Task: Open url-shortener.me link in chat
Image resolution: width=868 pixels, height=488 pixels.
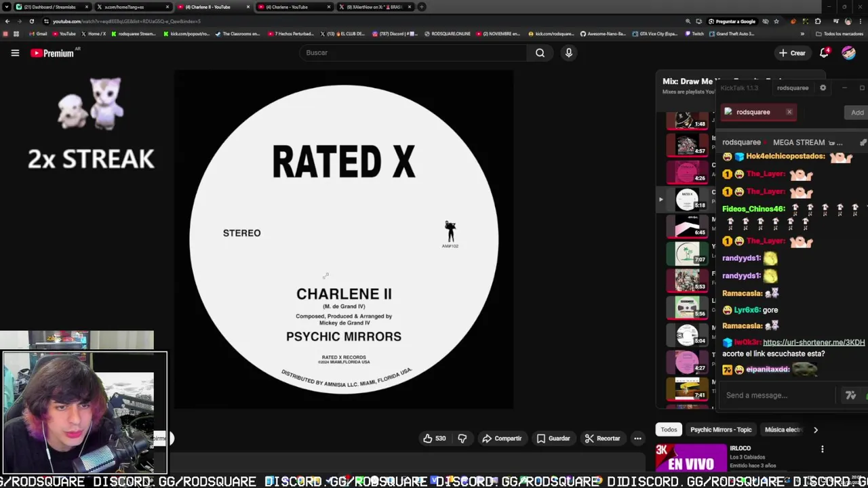Action: point(814,342)
